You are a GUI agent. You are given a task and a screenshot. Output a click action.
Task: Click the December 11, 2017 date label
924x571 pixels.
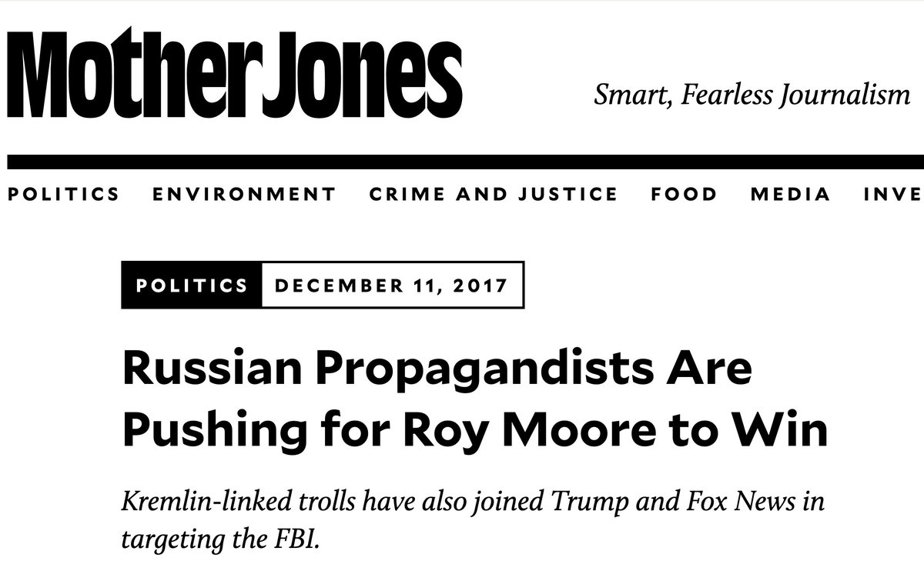pyautogui.click(x=392, y=285)
